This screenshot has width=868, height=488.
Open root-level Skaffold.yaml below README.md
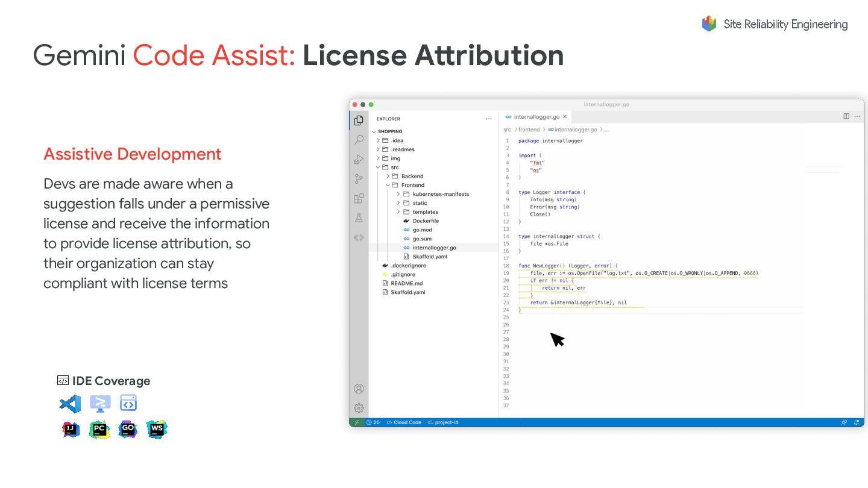click(407, 292)
